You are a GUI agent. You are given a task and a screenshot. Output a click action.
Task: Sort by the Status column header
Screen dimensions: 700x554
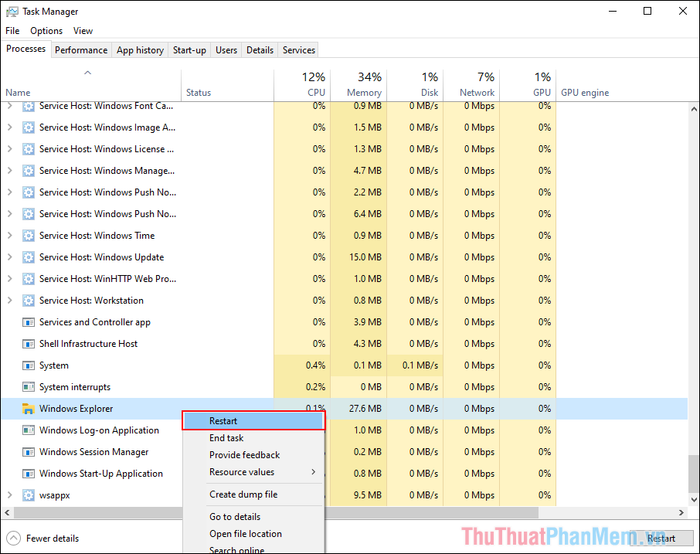(228, 85)
